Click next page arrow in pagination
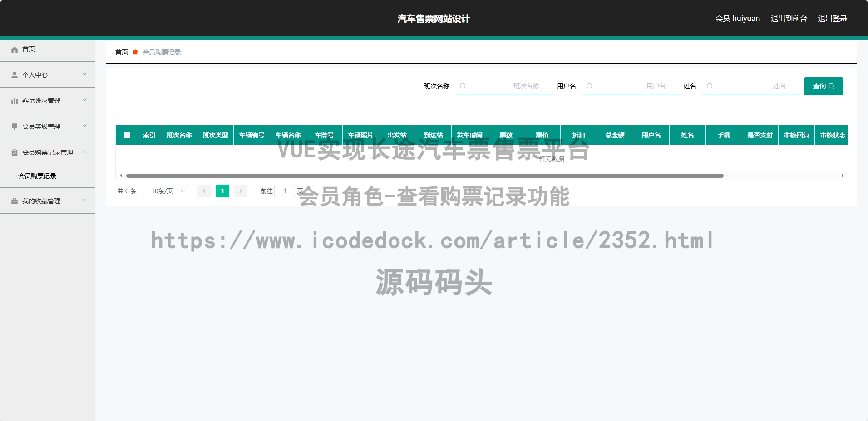Viewport: 868px width, 421px height. [x=241, y=191]
